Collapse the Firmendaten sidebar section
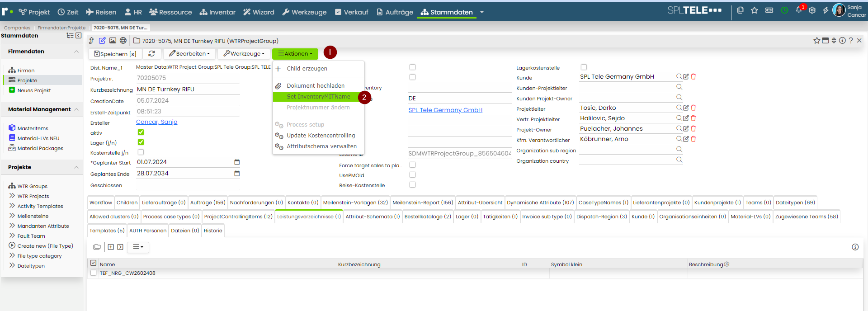This screenshot has height=311, width=868. point(76,52)
